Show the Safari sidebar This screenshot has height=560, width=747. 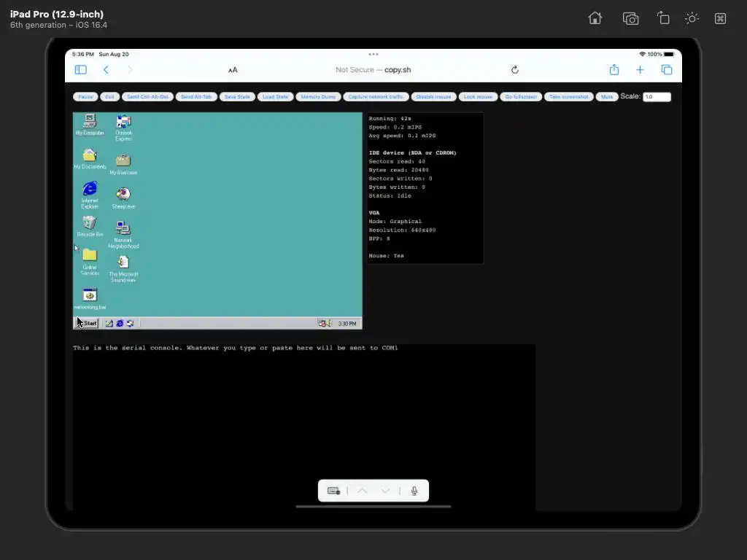80,70
